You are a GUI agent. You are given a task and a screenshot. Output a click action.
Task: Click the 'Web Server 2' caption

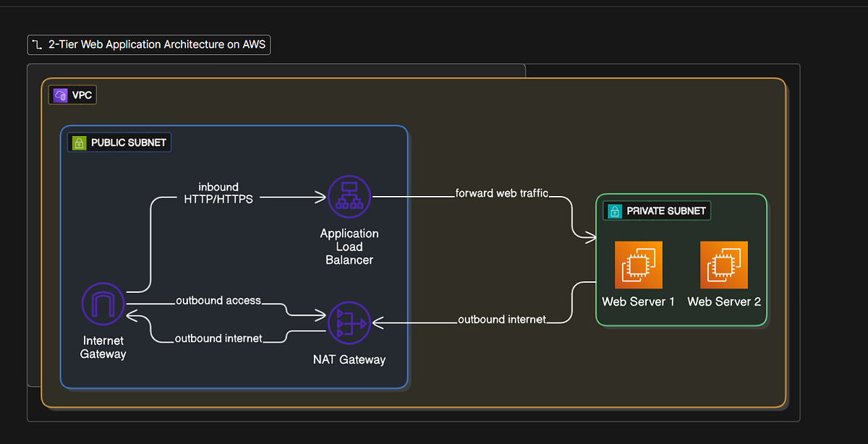click(x=724, y=302)
